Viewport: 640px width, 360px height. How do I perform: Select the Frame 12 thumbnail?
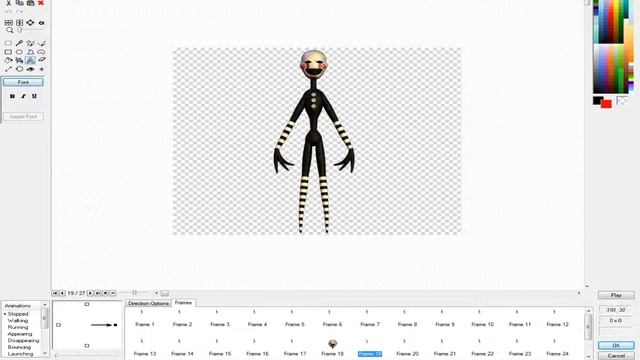[557, 319]
